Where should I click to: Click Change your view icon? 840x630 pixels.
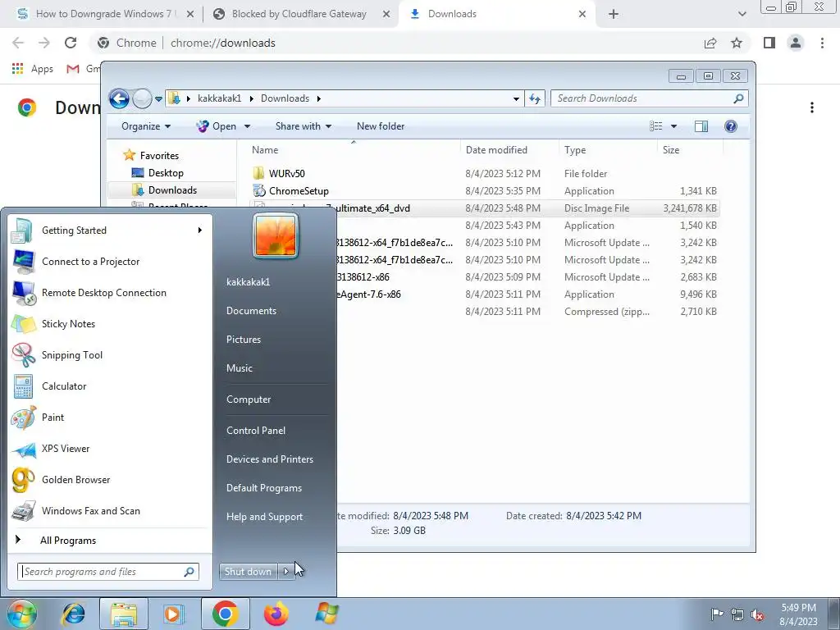coord(656,126)
